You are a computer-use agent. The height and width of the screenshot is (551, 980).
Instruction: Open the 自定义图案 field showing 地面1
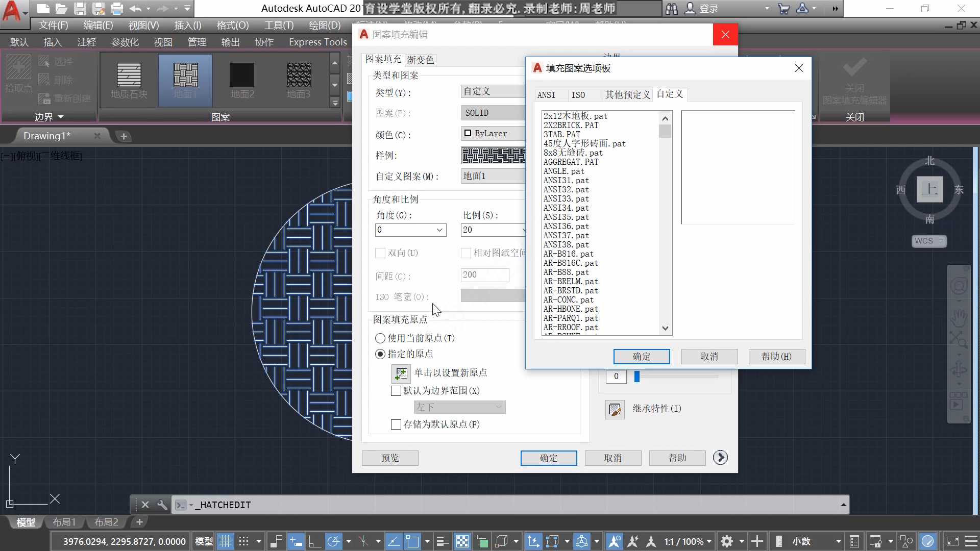pyautogui.click(x=493, y=176)
